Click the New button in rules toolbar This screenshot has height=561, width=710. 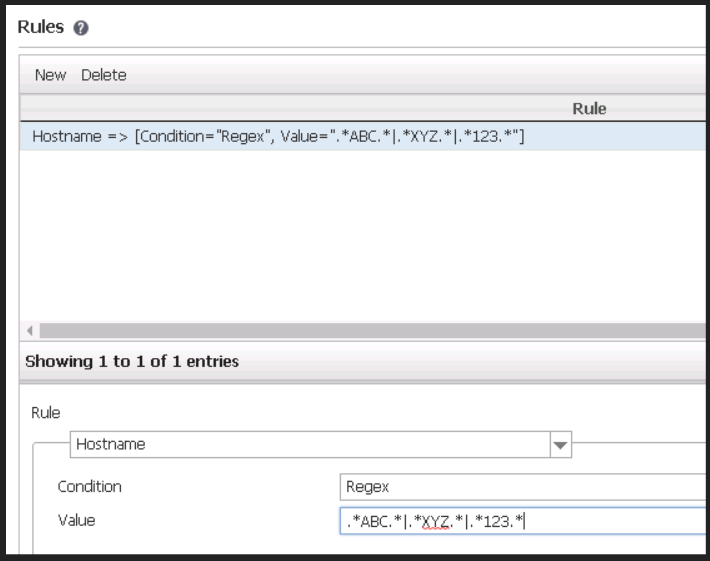tap(50, 75)
